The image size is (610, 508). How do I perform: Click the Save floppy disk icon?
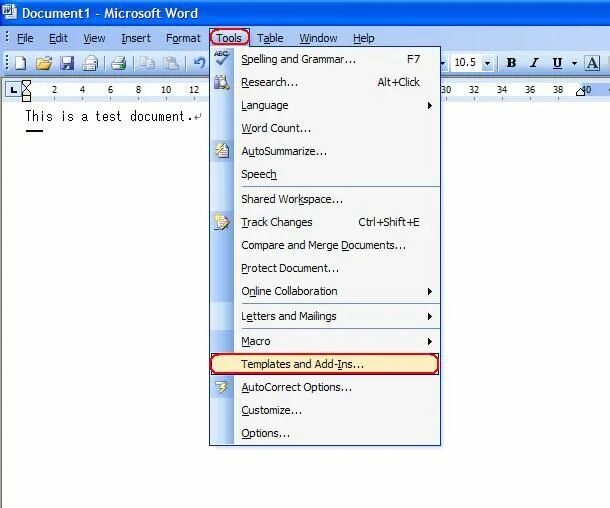67,63
